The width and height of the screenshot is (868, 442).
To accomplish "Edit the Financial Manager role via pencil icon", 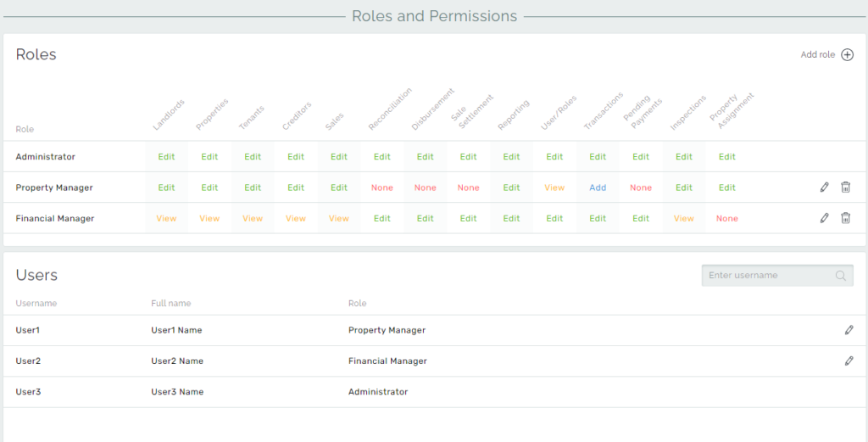I will pos(825,218).
